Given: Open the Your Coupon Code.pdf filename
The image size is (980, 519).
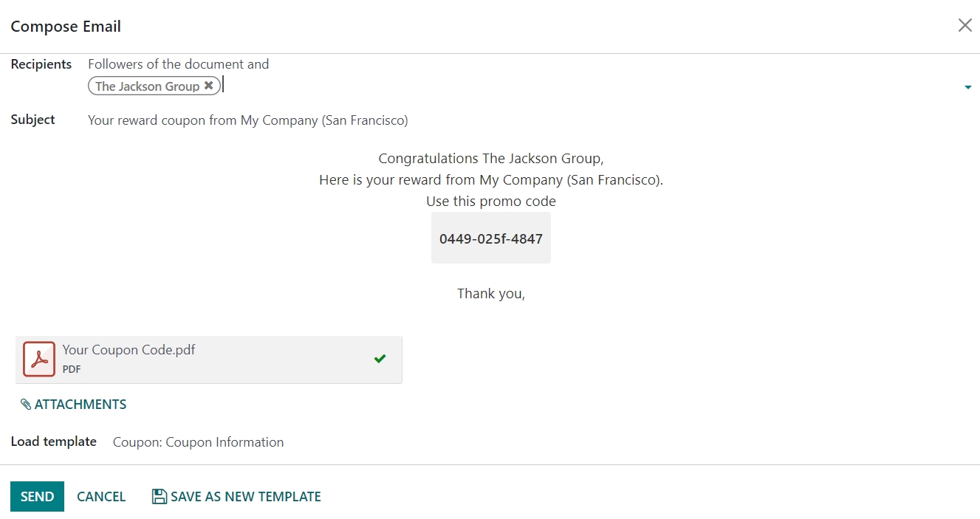Looking at the screenshot, I should (x=129, y=350).
